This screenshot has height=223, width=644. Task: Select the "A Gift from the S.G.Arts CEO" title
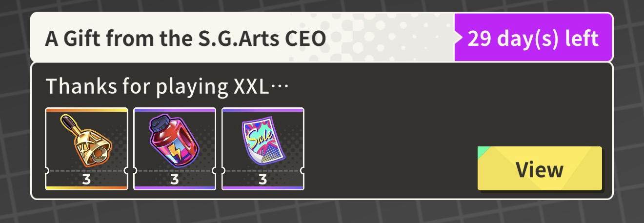pos(185,39)
